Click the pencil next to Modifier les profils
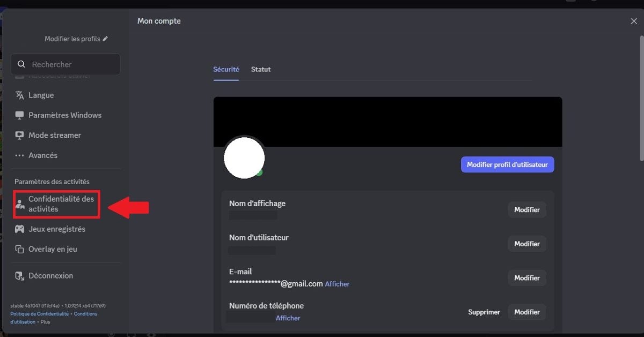This screenshot has width=644, height=337. [106, 39]
